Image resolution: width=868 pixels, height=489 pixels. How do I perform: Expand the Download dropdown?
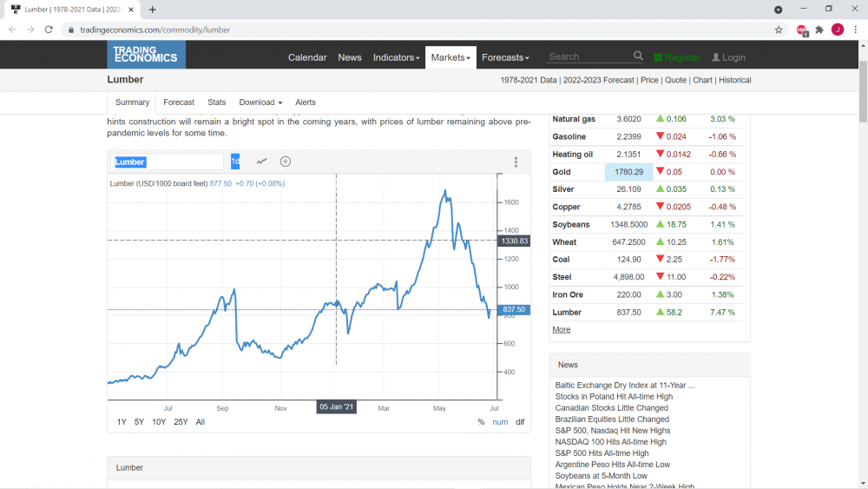point(260,102)
